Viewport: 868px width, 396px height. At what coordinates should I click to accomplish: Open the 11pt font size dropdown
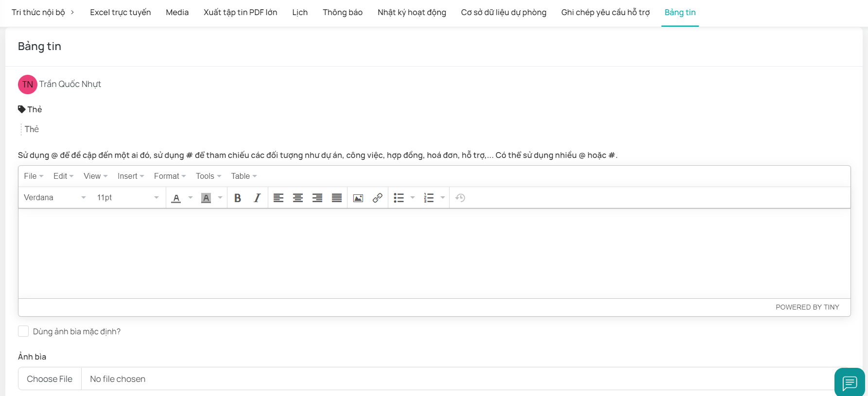pyautogui.click(x=127, y=198)
